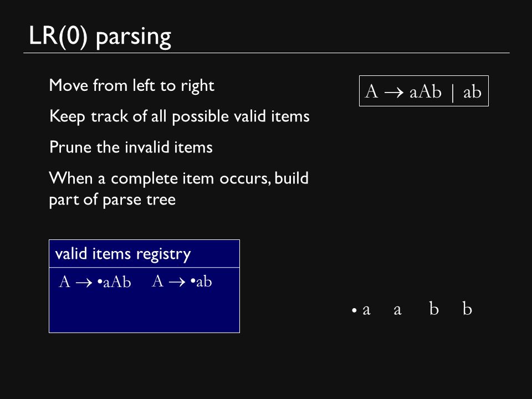Click the empty blue area of registry box
Image resolution: width=532 pixels, height=399 pixels.
(x=144, y=312)
